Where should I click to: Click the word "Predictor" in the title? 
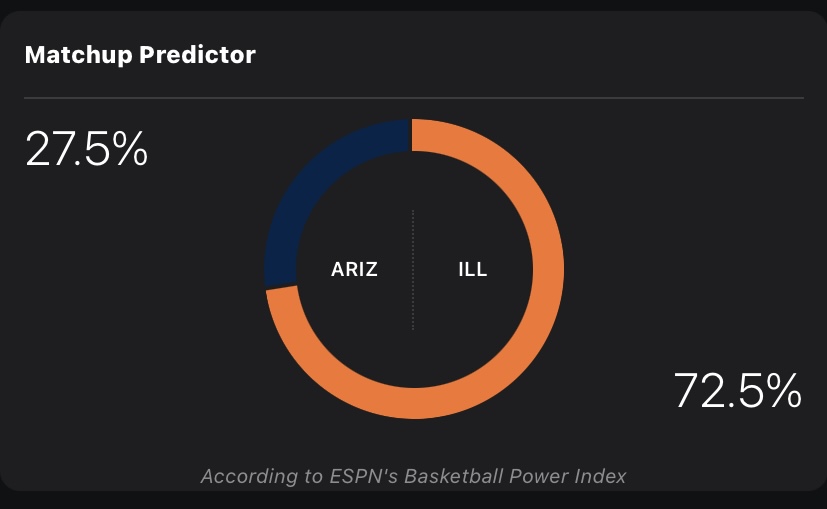point(197,54)
